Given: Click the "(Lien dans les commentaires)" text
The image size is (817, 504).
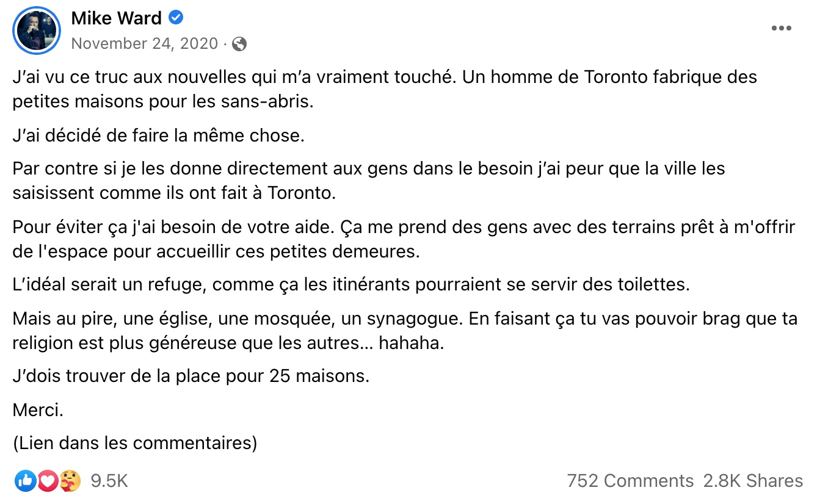Looking at the screenshot, I should [x=135, y=442].
